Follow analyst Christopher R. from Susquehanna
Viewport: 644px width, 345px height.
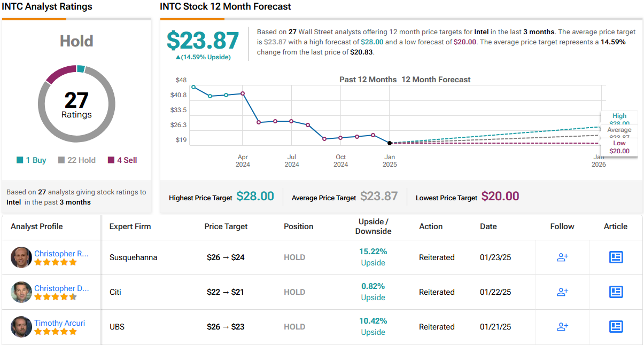tap(562, 257)
